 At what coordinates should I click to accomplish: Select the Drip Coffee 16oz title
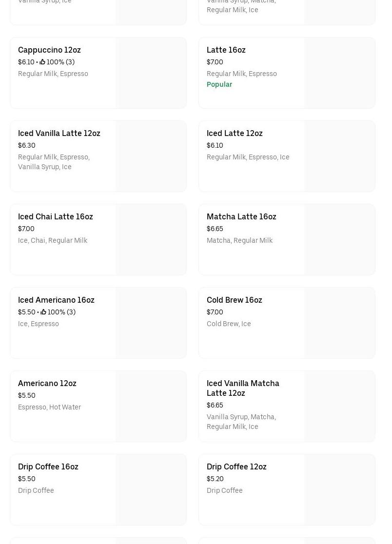click(48, 466)
